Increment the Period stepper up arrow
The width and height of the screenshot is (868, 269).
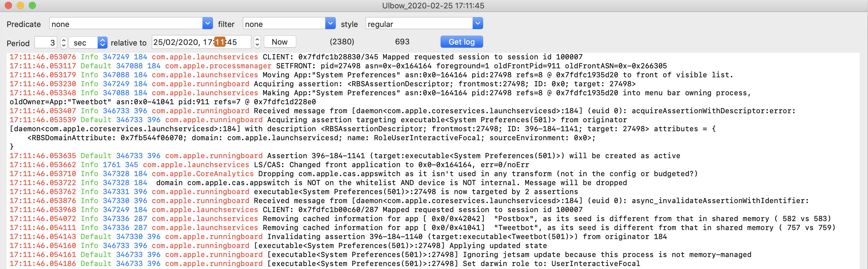point(64,40)
